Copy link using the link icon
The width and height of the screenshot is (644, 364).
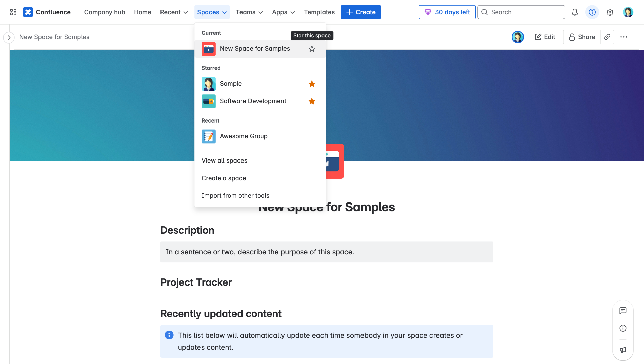(607, 37)
